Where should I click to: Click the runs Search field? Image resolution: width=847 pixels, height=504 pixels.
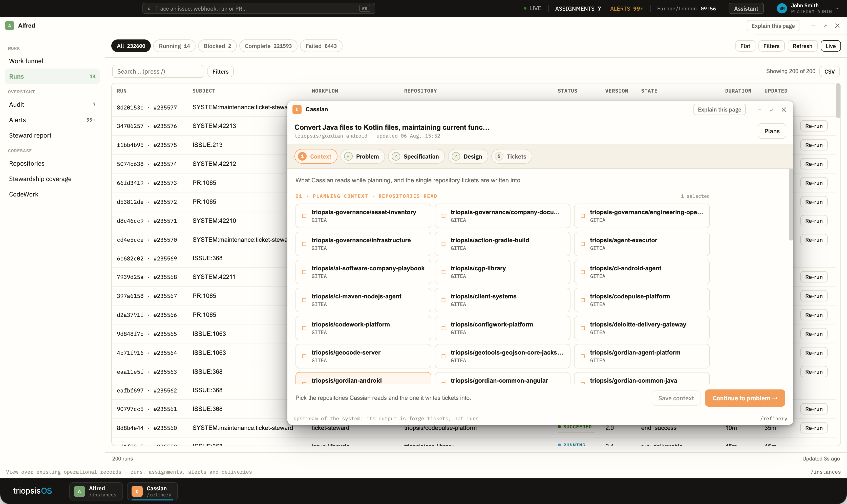click(x=158, y=71)
